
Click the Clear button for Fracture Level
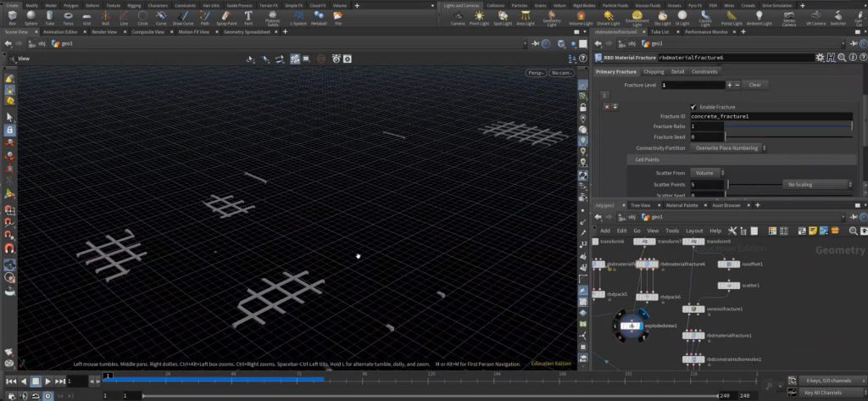tap(755, 85)
